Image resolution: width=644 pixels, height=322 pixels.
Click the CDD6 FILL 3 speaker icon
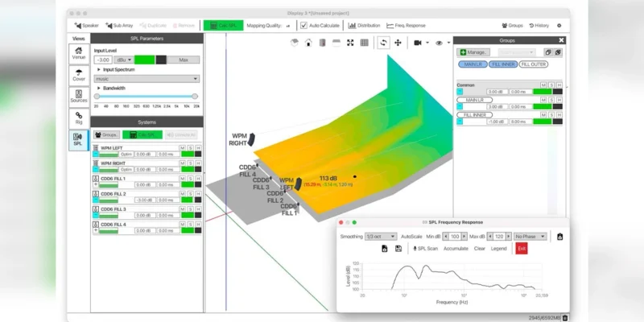[96, 209]
